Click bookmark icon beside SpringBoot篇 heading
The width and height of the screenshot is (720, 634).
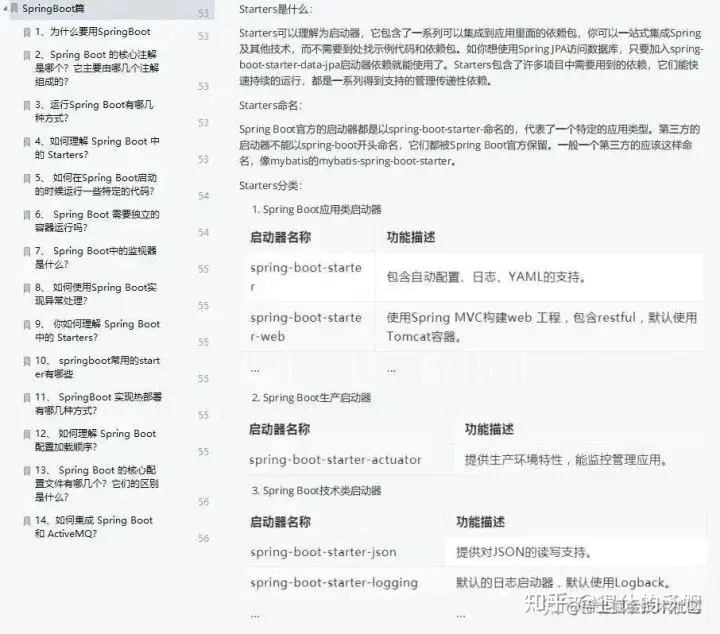(15, 8)
